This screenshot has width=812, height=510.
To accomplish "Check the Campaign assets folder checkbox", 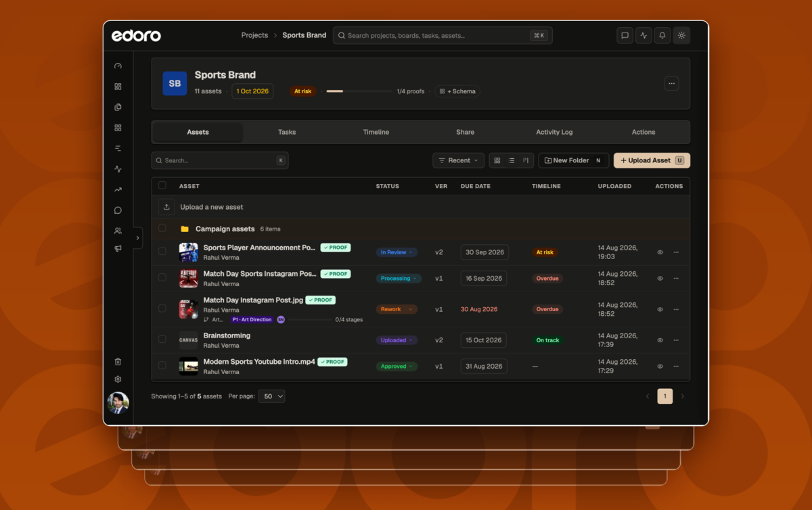I will [x=162, y=228].
